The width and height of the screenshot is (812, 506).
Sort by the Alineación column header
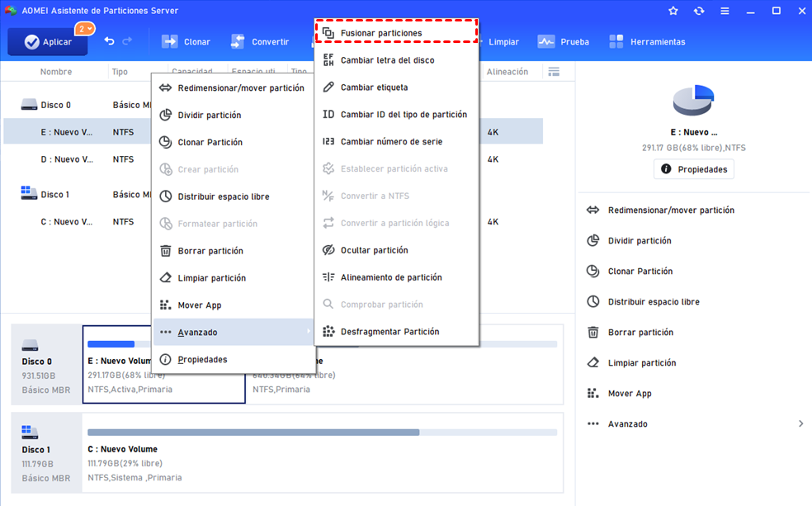pyautogui.click(x=507, y=72)
